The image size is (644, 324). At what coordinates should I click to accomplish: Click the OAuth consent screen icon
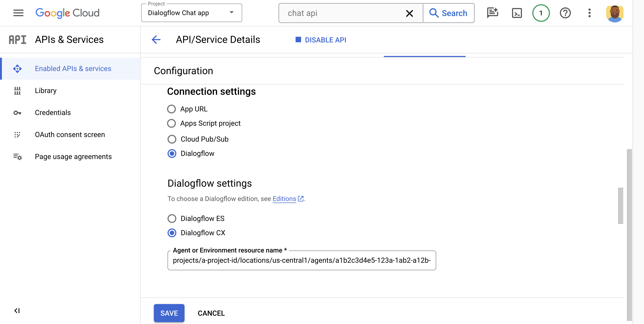(x=17, y=134)
